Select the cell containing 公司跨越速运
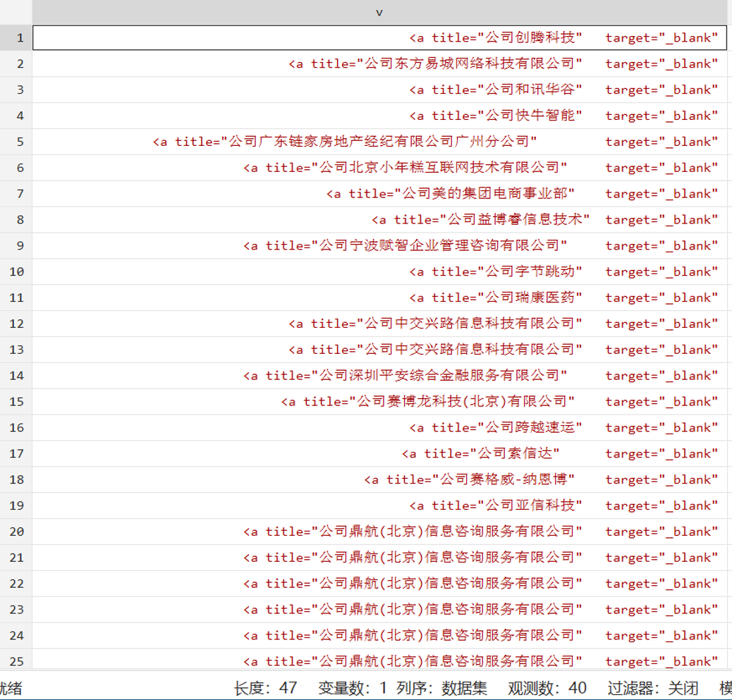Viewport: 732px width, 700px height. click(x=379, y=427)
